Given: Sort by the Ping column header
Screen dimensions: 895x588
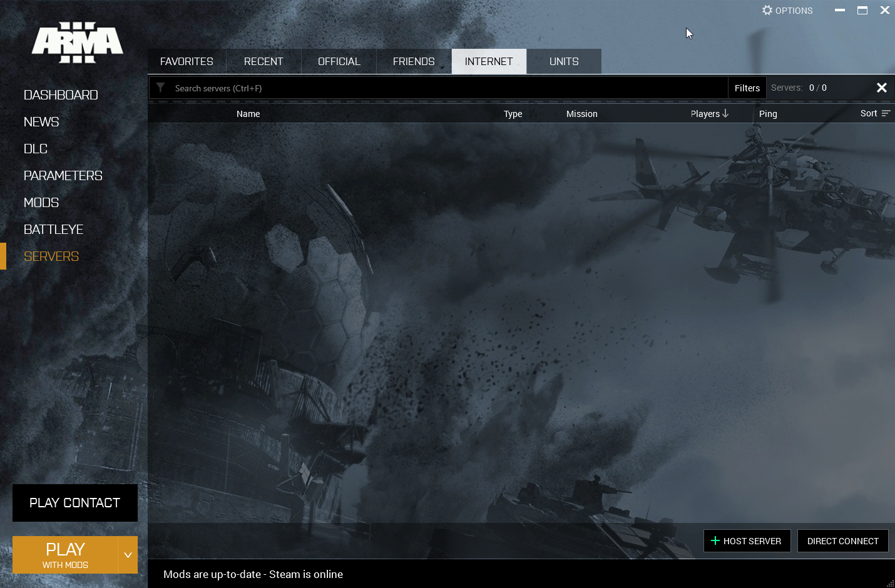Looking at the screenshot, I should [x=768, y=114].
